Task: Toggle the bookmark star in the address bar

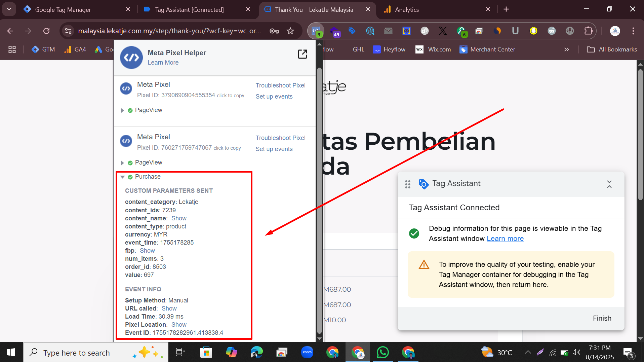Action: 290,31
